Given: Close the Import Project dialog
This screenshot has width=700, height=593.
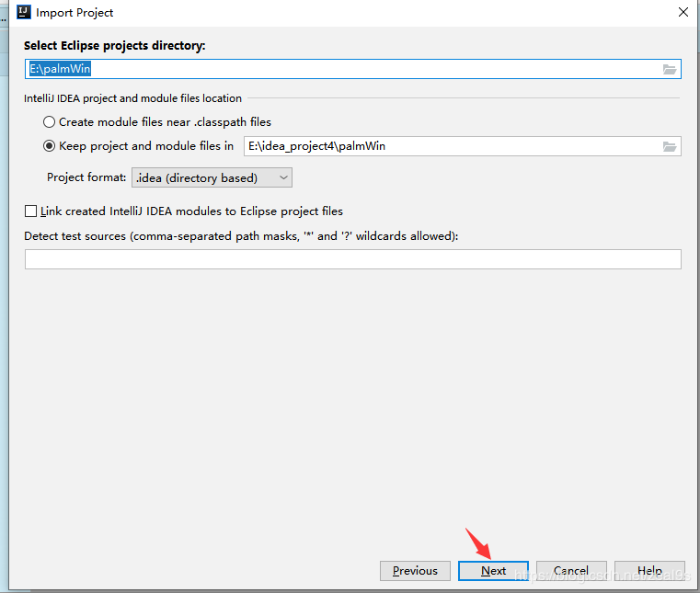Looking at the screenshot, I should pyautogui.click(x=683, y=13).
